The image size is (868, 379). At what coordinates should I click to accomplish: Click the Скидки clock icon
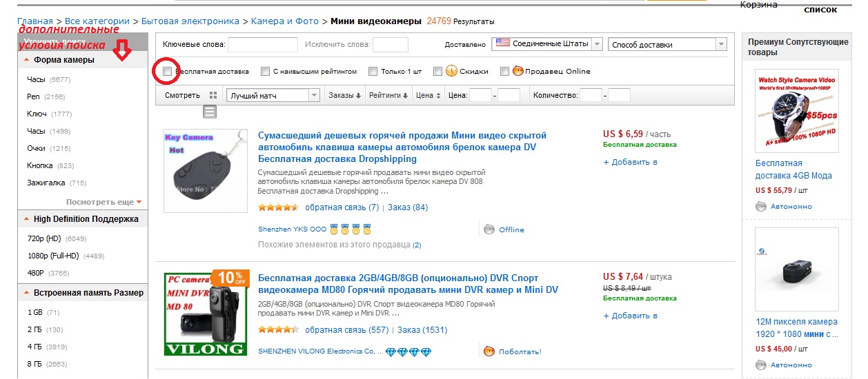pos(452,71)
